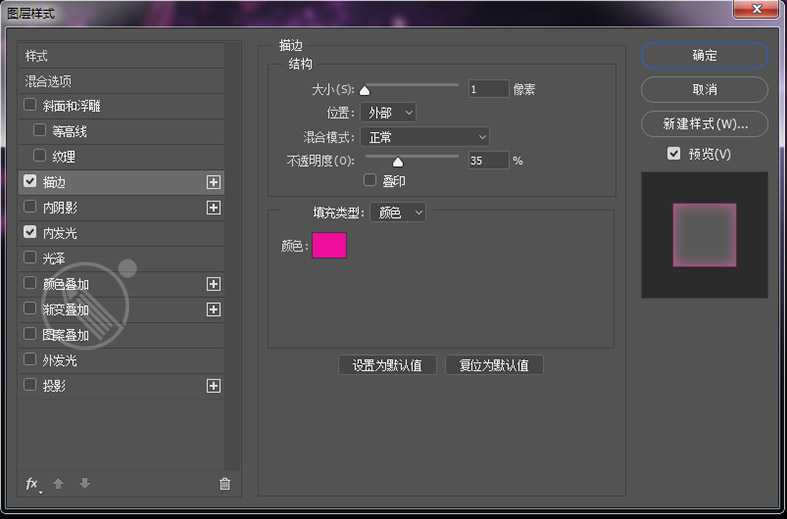The width and height of the screenshot is (787, 519).
Task: Expand the 填充类型 dropdown
Action: point(398,212)
